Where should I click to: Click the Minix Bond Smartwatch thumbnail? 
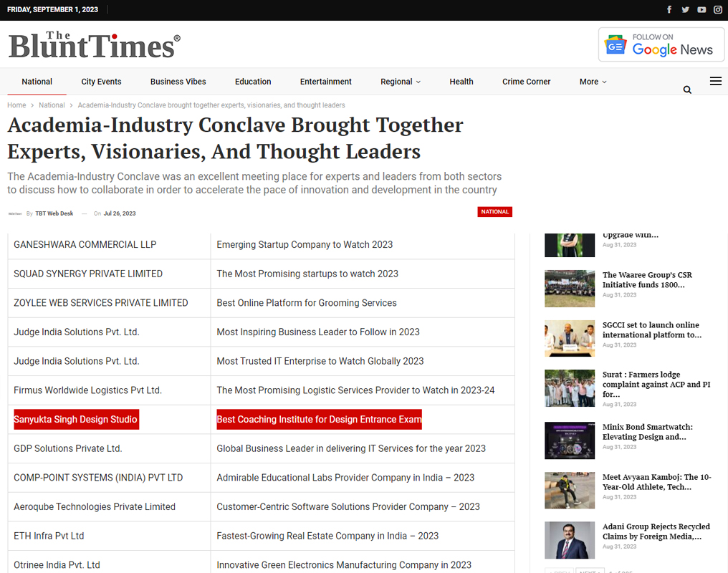[570, 440]
